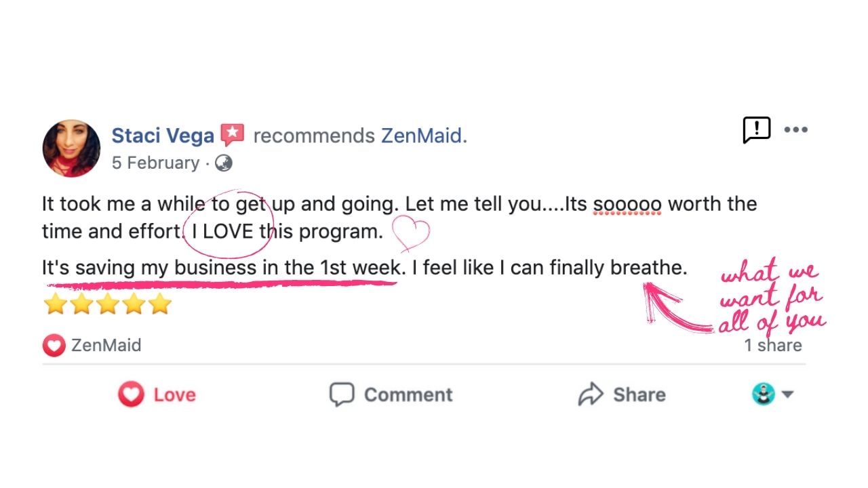
Task: Click the red recommendation star badge
Action: [233, 135]
